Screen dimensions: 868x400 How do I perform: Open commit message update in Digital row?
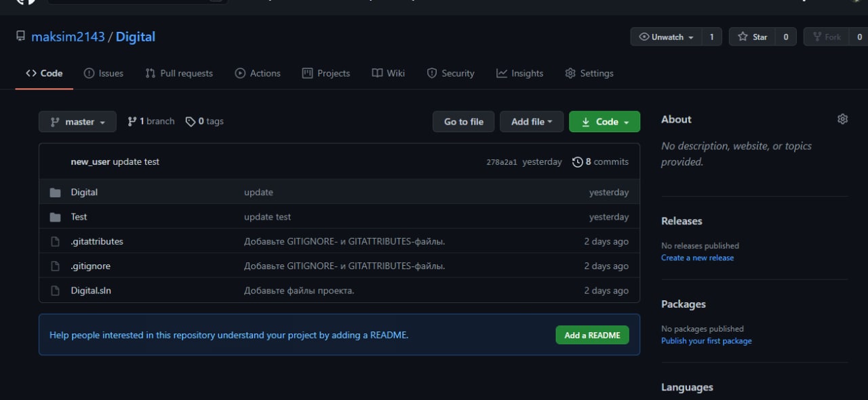point(258,193)
